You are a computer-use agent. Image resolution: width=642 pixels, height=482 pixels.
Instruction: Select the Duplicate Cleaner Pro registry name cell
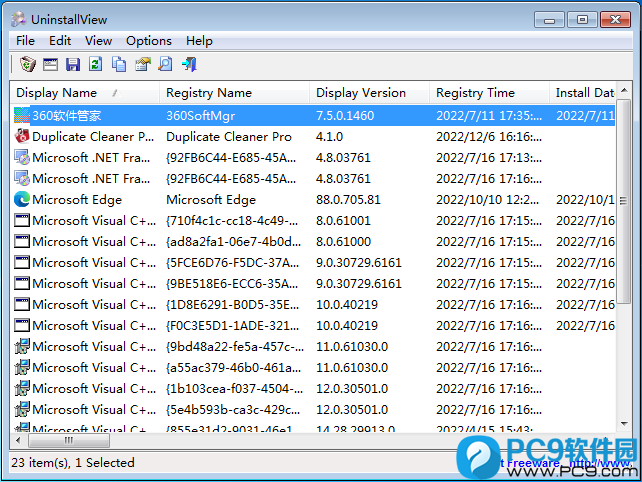[x=229, y=136]
